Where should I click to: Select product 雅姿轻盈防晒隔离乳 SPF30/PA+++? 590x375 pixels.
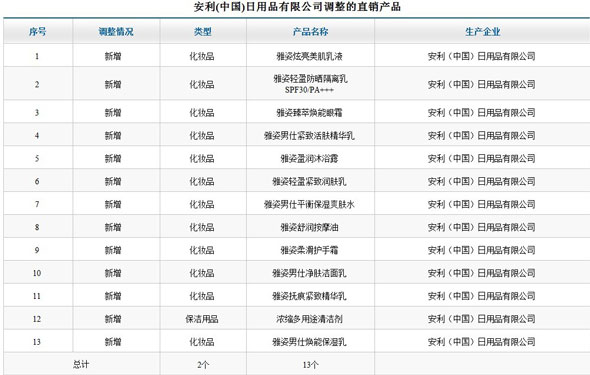coord(310,84)
